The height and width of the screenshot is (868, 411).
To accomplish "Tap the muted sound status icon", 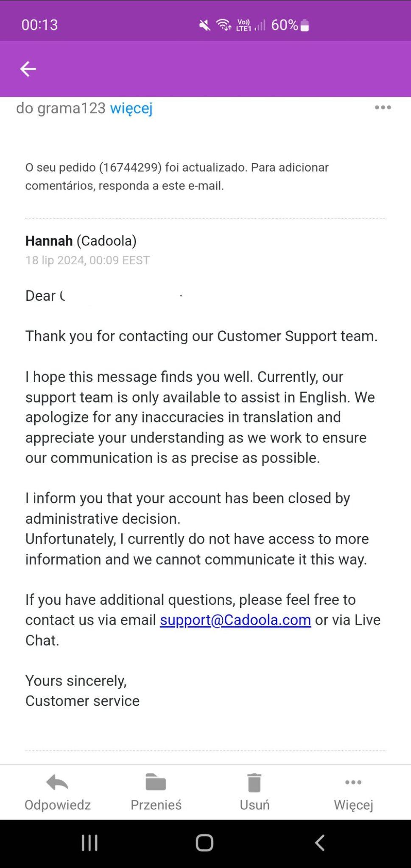I will point(205,25).
